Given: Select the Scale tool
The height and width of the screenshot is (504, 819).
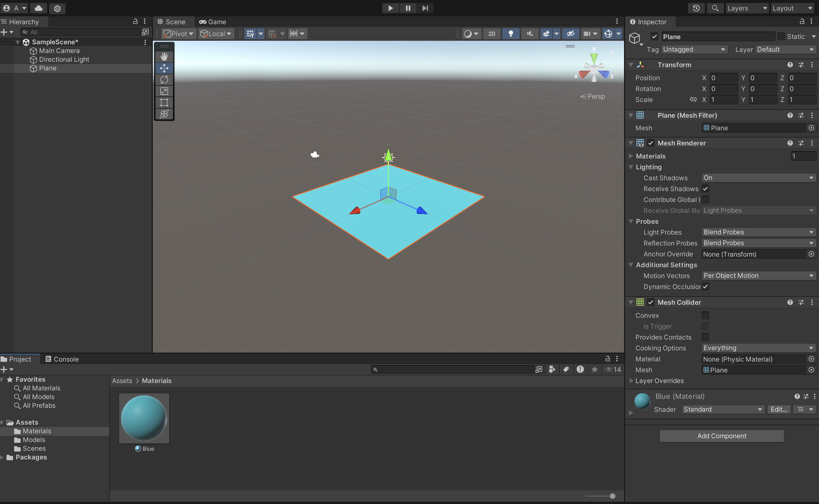Looking at the screenshot, I should pyautogui.click(x=164, y=91).
